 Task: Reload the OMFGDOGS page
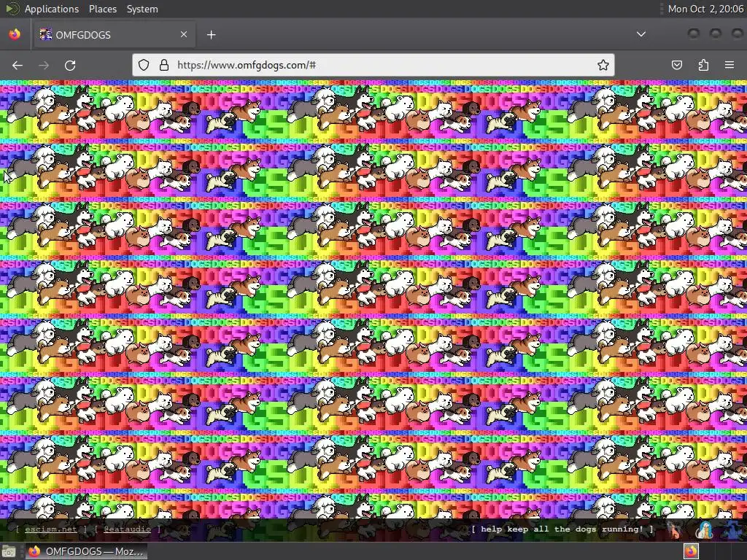pyautogui.click(x=70, y=65)
